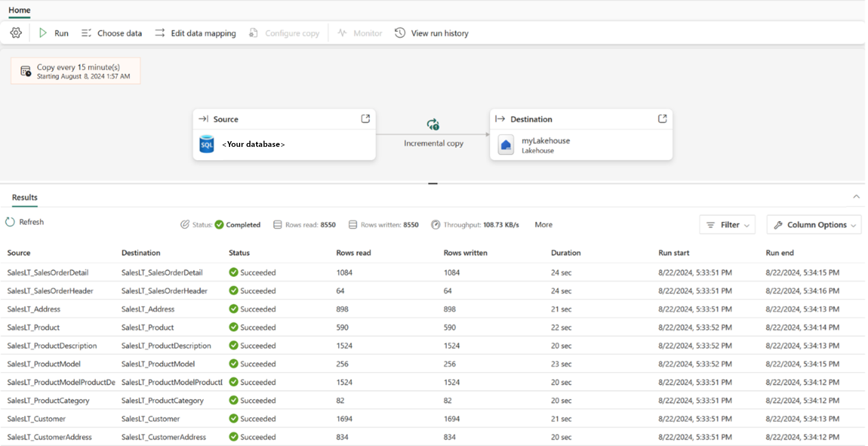The image size is (868, 446).
Task: Expand the Filter dropdown
Action: pos(727,225)
